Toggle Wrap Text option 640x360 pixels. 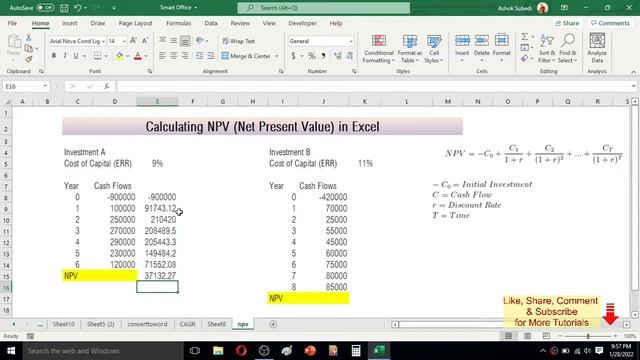[x=238, y=41]
